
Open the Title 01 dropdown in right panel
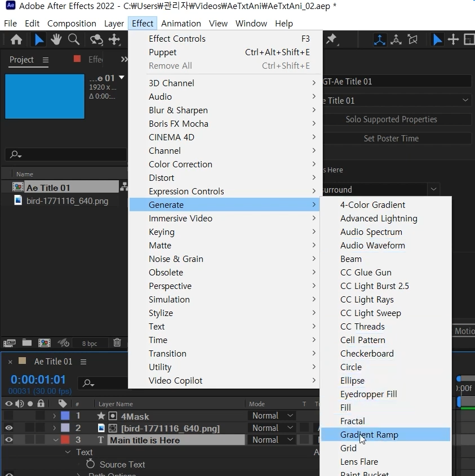[397, 100]
